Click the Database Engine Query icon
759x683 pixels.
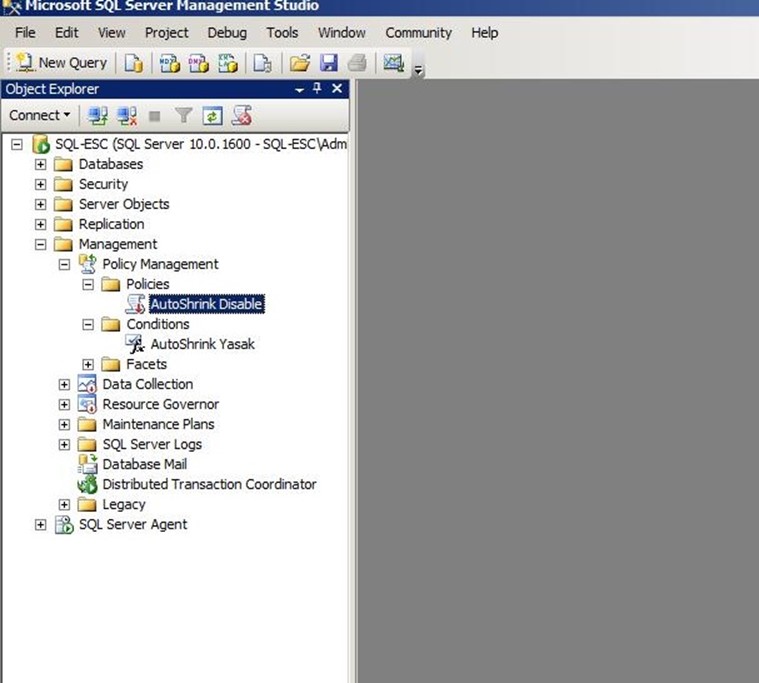tap(134, 63)
